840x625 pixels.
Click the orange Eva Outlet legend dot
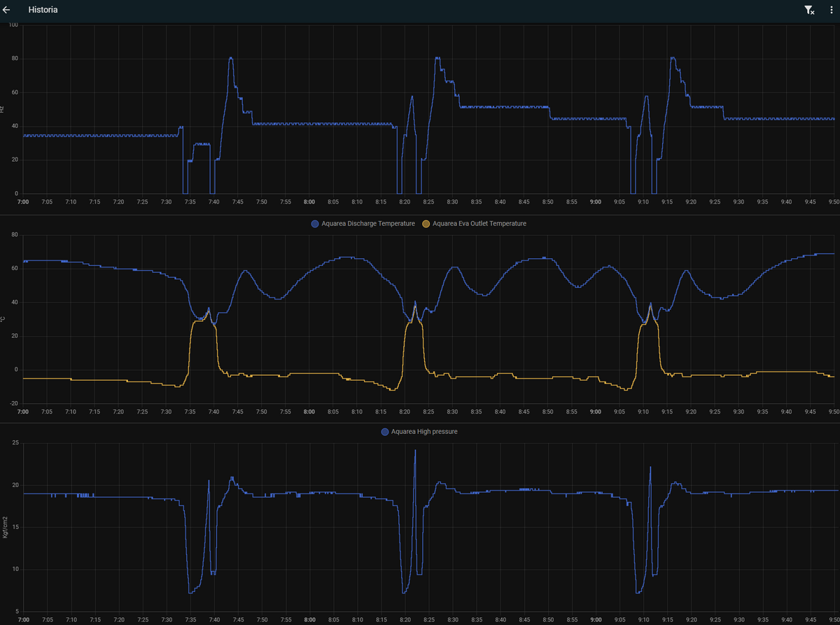[x=426, y=224]
